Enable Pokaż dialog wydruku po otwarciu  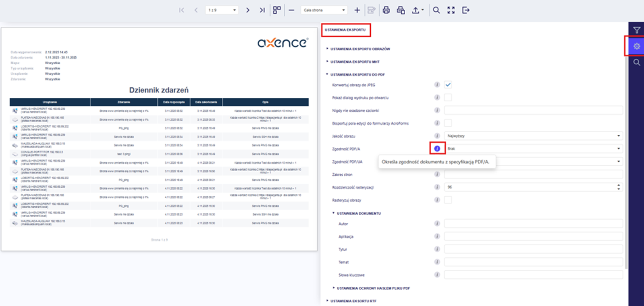(448, 98)
